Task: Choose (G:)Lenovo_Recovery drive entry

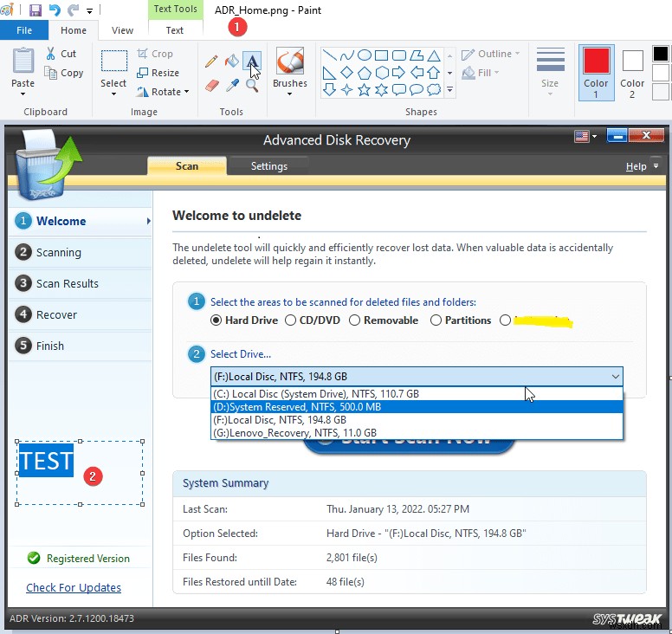Action: [417, 432]
